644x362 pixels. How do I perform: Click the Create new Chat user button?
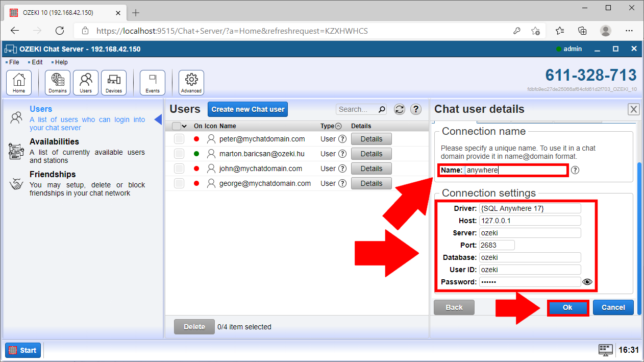tap(248, 109)
